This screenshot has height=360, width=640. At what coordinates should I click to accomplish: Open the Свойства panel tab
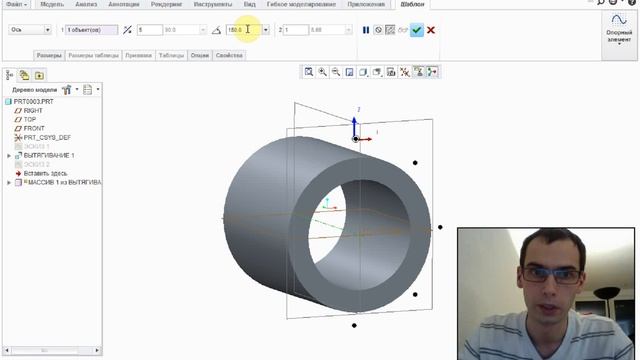click(x=229, y=56)
